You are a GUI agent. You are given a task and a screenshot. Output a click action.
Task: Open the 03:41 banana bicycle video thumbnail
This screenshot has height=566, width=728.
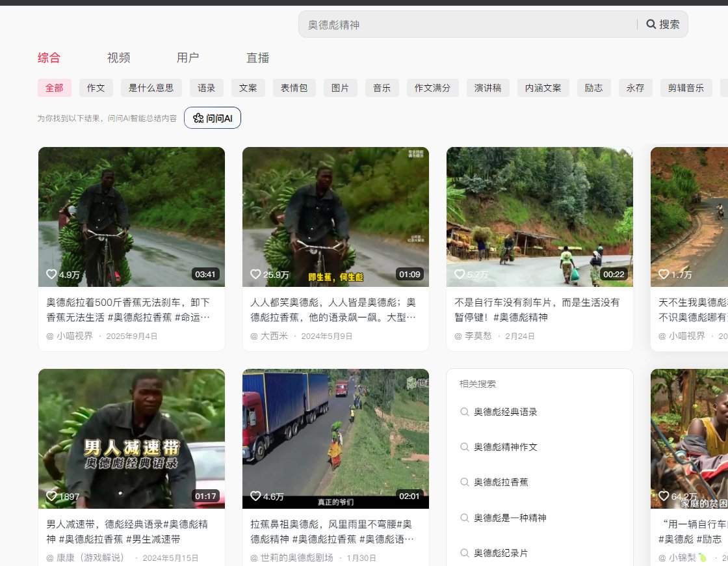[x=131, y=217]
